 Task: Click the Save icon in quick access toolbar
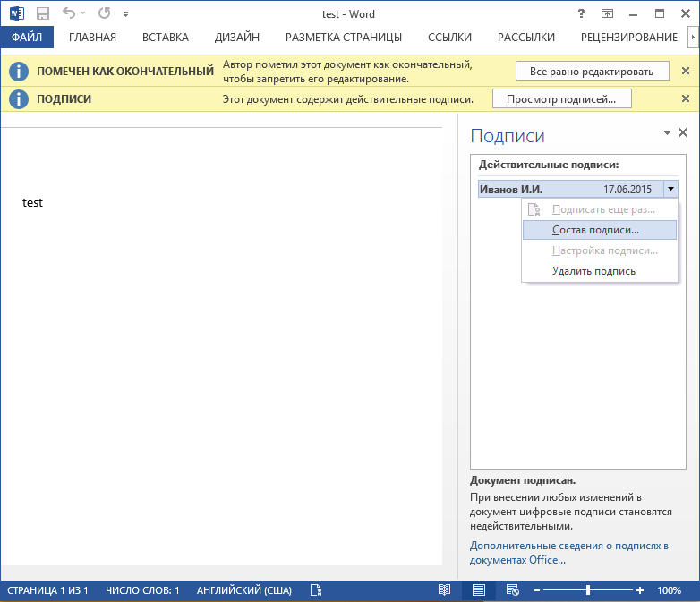(x=42, y=13)
